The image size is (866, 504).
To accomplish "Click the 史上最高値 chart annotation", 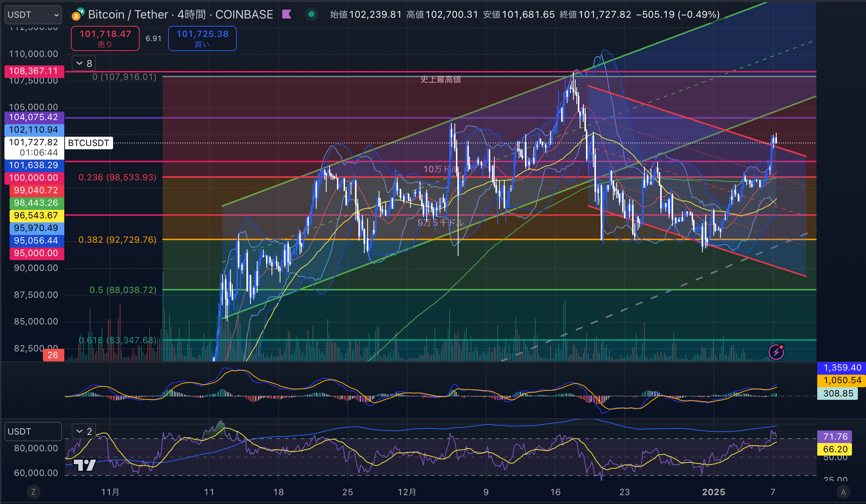I will coord(440,79).
